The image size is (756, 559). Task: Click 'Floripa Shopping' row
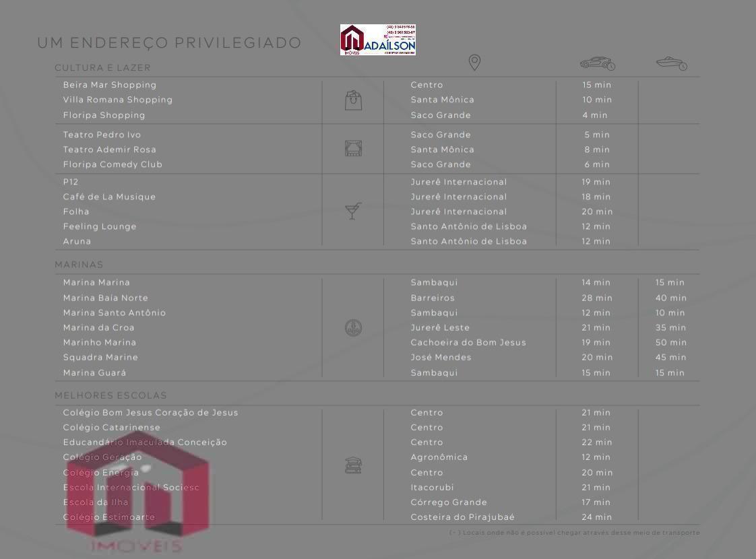[x=104, y=115]
